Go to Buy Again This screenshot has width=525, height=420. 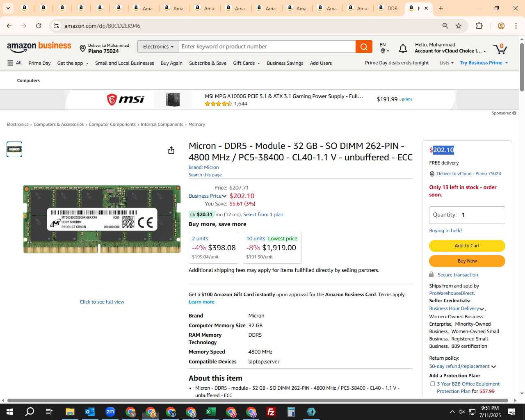point(171,63)
